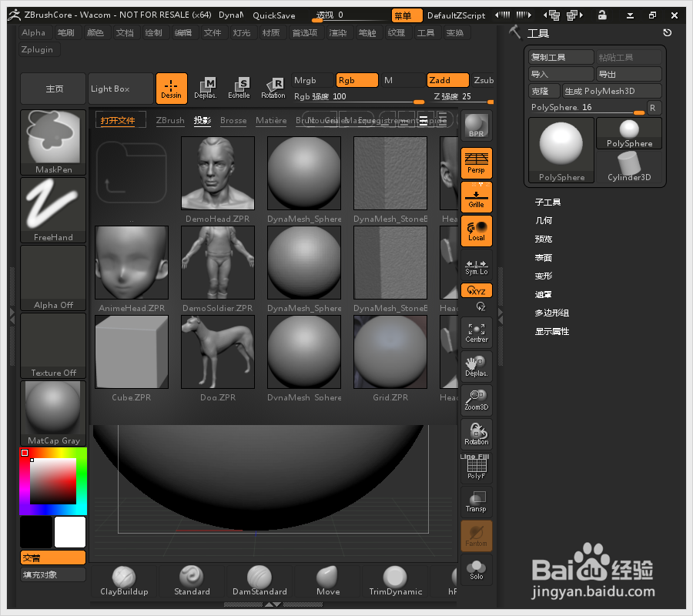Open the 变形 deformation section
693x616 pixels.
click(543, 276)
